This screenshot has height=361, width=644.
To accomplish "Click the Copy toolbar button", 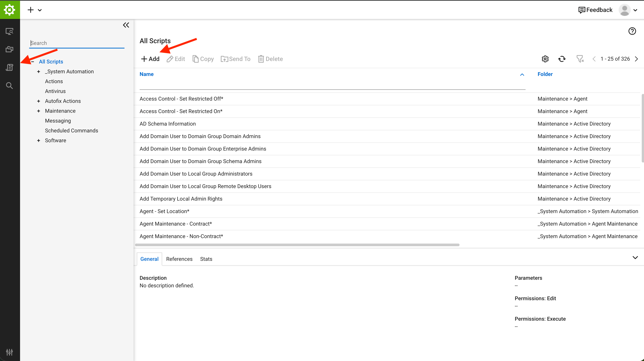I will (203, 59).
